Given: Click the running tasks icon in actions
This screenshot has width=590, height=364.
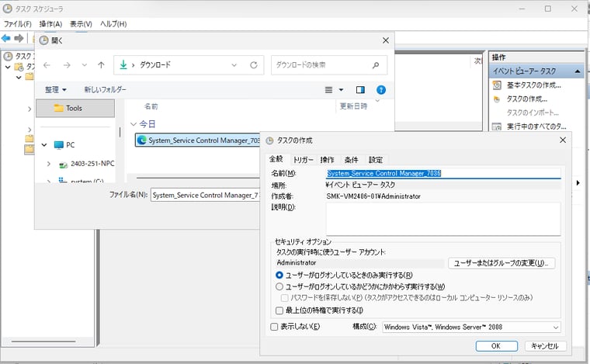Looking at the screenshot, I should click(497, 127).
